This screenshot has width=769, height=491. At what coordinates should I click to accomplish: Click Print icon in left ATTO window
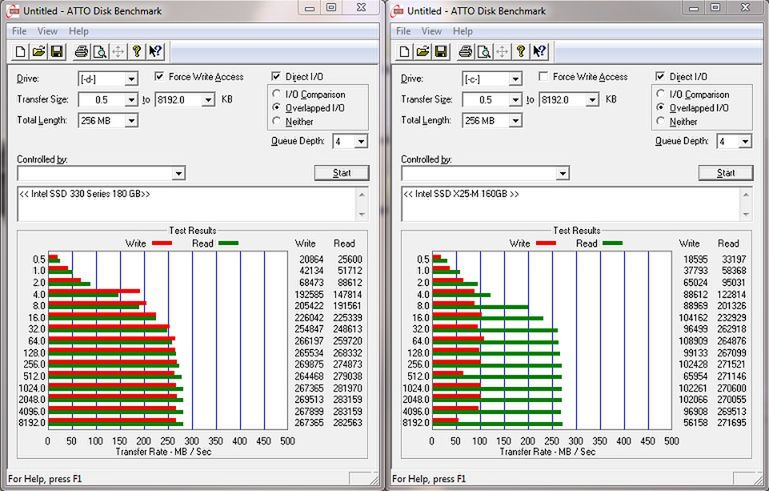81,52
